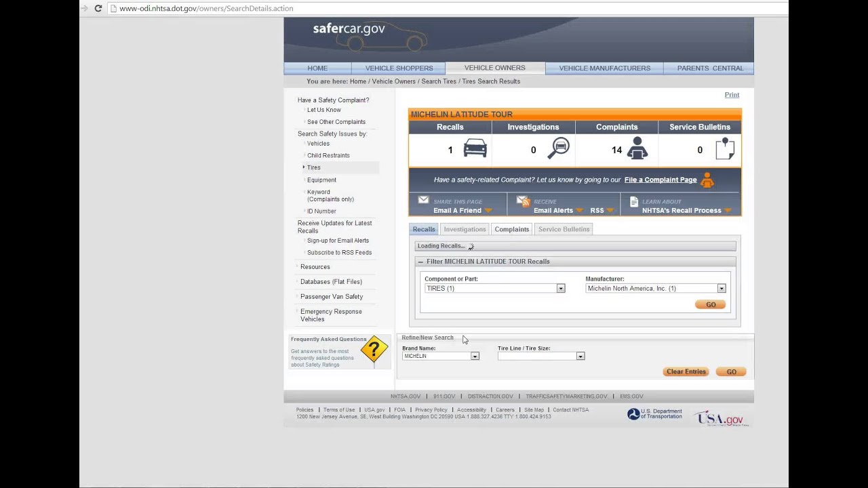Click the safercar.gov logo

(x=349, y=28)
